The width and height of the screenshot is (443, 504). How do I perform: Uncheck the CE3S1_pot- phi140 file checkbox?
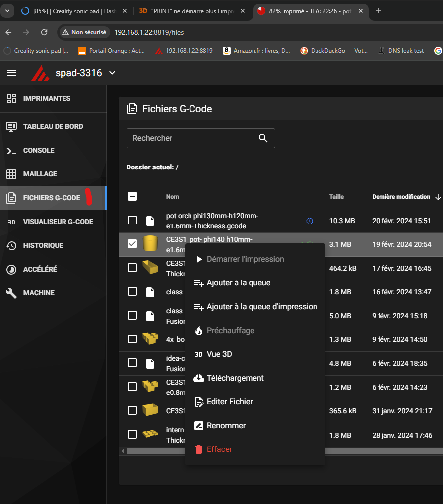(x=132, y=244)
